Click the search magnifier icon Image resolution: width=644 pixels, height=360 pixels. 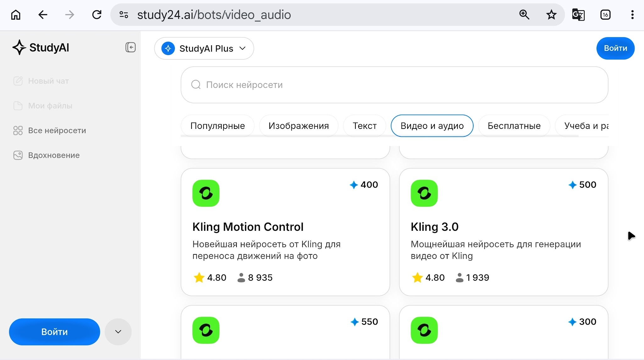click(x=196, y=85)
